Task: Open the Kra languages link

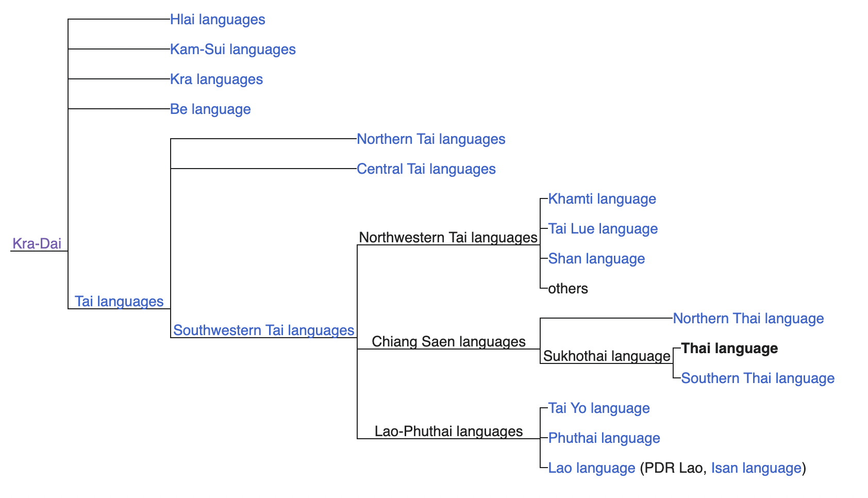Action: pos(216,79)
